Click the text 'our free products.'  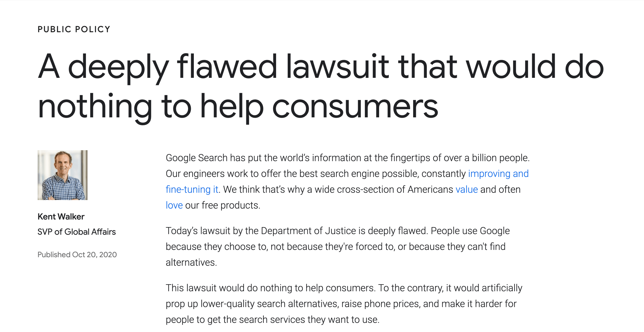click(x=223, y=205)
